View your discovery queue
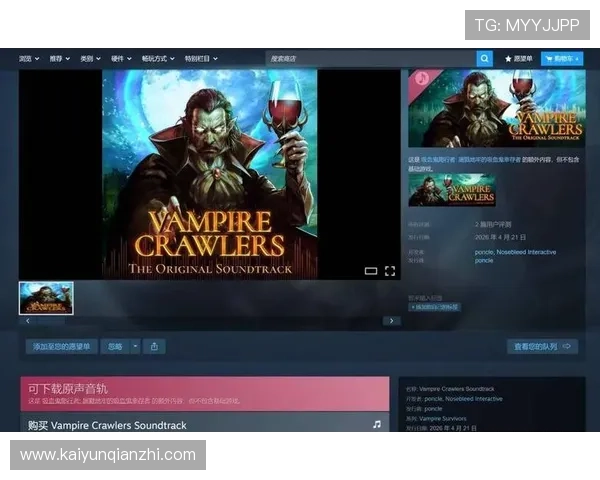Image resolution: width=600 pixels, height=480 pixels. pyautogui.click(x=542, y=346)
